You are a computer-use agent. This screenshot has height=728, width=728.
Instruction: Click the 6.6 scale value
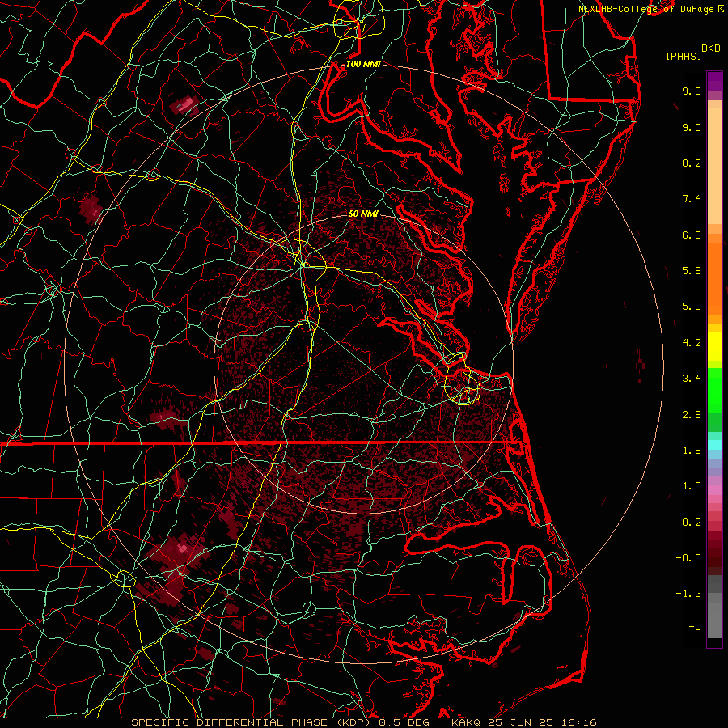pos(692,235)
